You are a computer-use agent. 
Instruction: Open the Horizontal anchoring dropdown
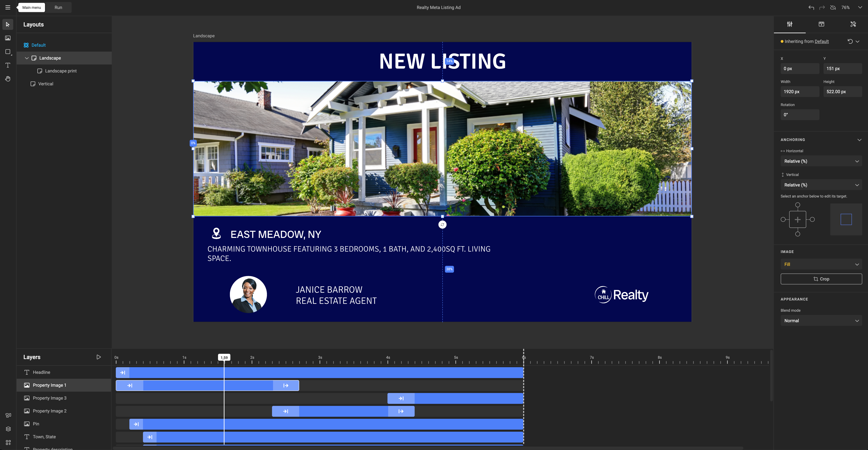pyautogui.click(x=821, y=161)
